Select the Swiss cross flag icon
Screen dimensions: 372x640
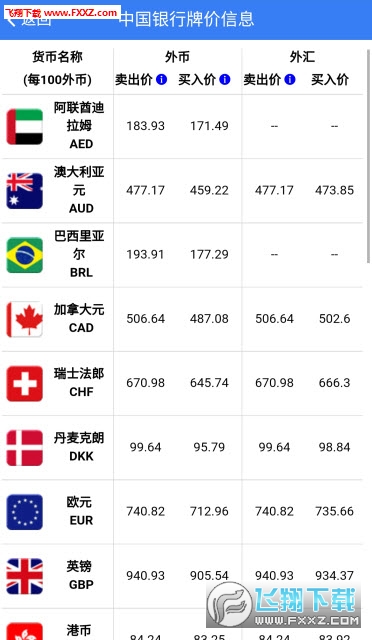(25, 383)
